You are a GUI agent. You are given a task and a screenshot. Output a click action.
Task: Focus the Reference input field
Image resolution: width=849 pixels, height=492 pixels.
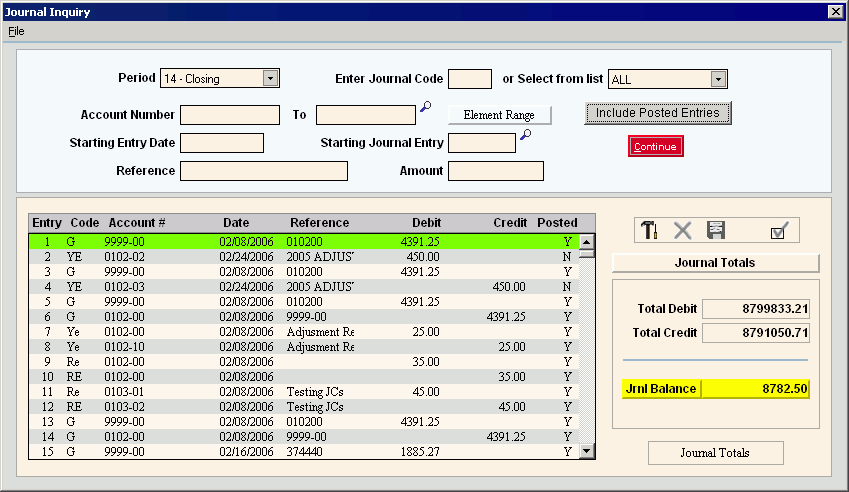(263, 171)
